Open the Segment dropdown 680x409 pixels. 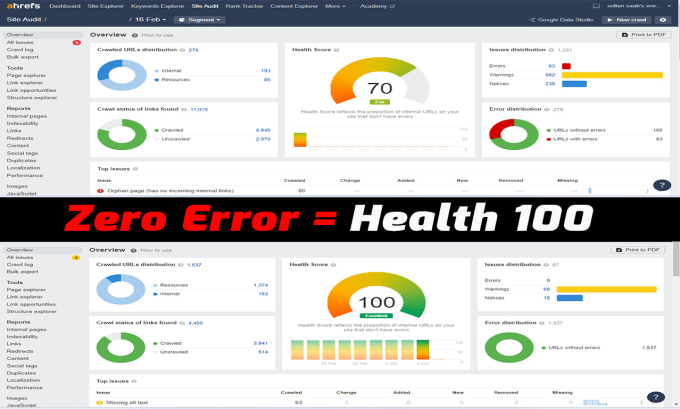click(x=199, y=20)
